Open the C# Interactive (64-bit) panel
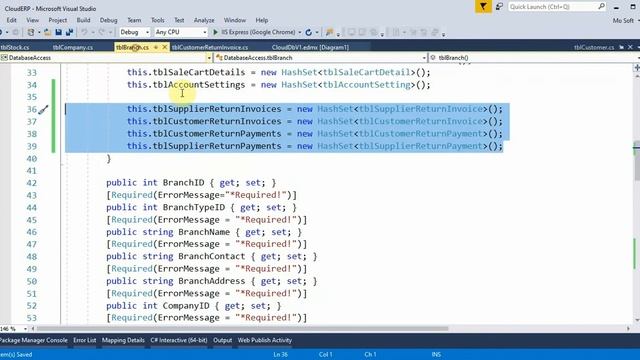Image resolution: width=640 pixels, height=360 pixels. tap(179, 340)
